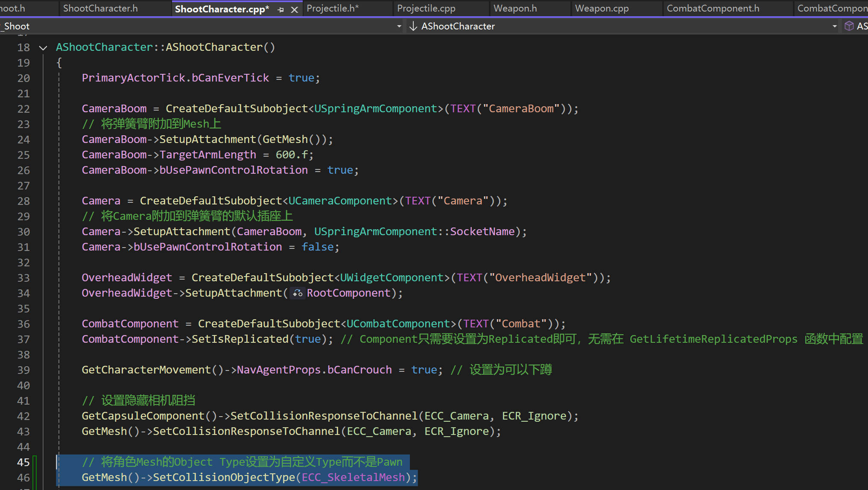Open the Weapon.h tab

click(x=515, y=9)
